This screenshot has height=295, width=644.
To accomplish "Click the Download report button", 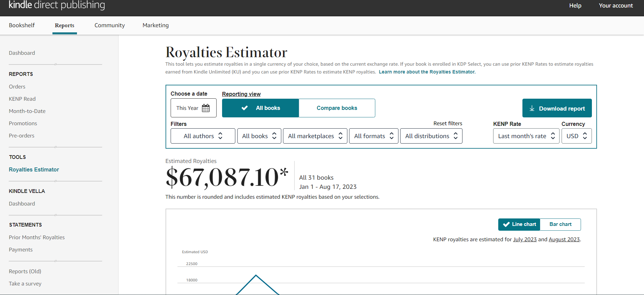I will click(557, 108).
